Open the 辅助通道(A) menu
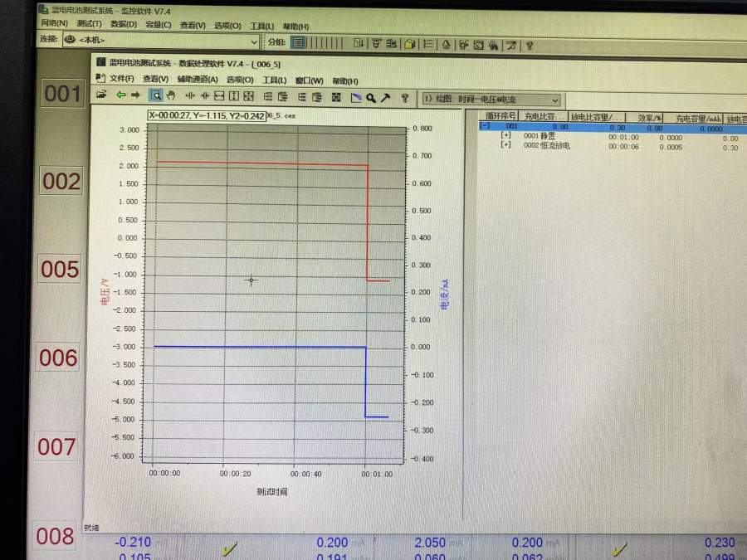The height and width of the screenshot is (560, 747). pos(198,79)
